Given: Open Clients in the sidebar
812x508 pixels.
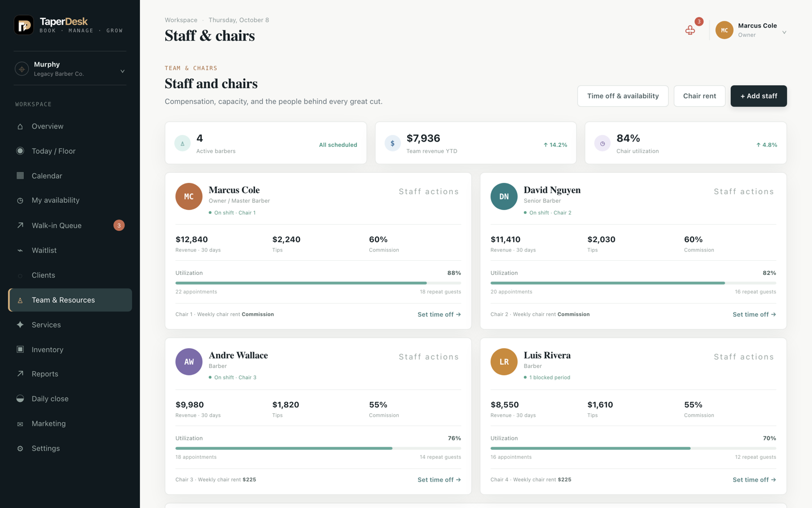Looking at the screenshot, I should click(x=70, y=275).
